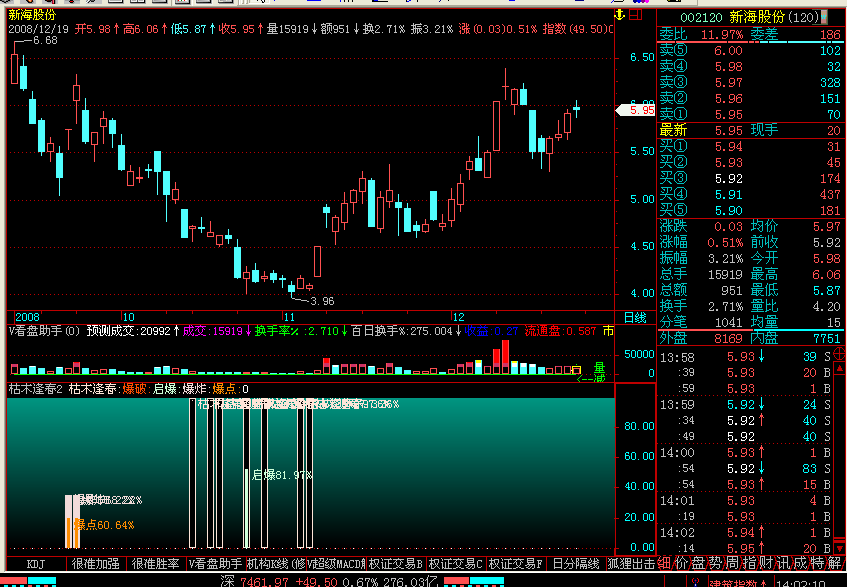The image size is (847, 587).
Task: Open the 权证交易C tab
Action: tap(456, 564)
